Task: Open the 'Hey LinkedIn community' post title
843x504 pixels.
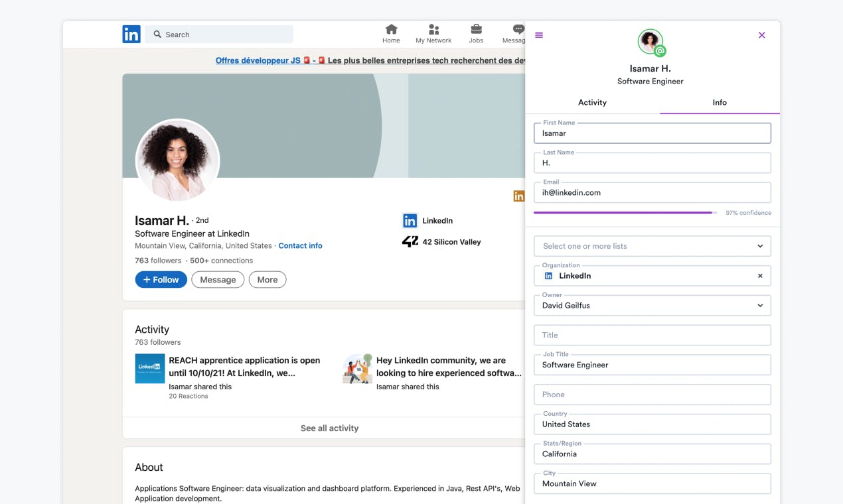Action: pos(449,367)
